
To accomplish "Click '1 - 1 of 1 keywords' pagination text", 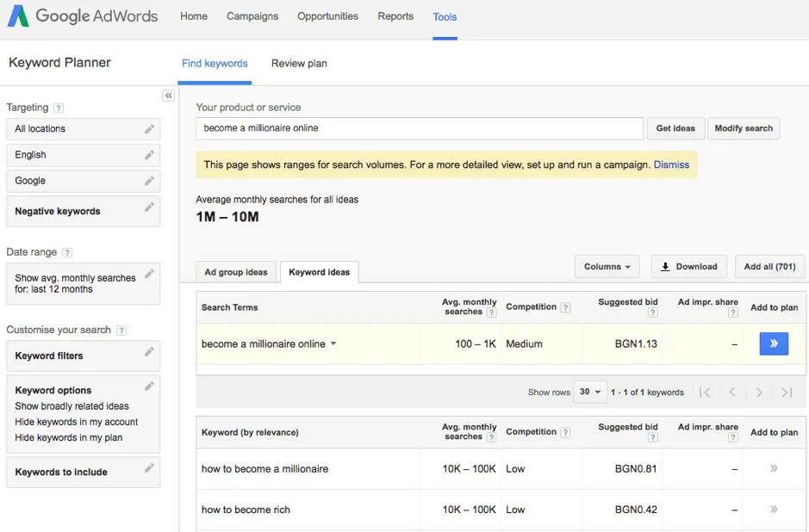I will point(647,393).
